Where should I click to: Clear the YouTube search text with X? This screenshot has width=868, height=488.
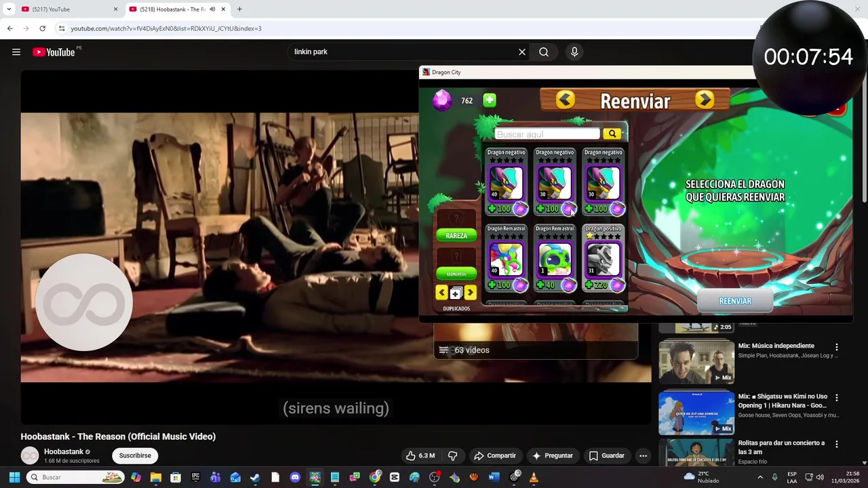(522, 52)
